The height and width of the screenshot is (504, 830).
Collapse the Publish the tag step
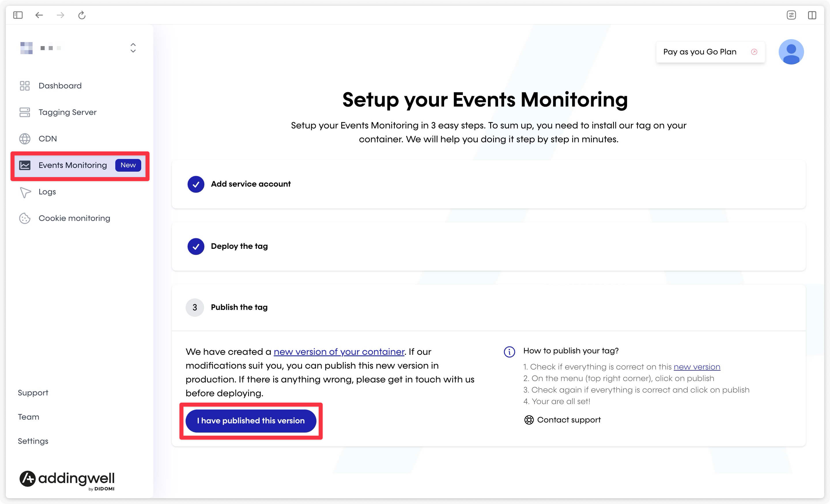488,307
